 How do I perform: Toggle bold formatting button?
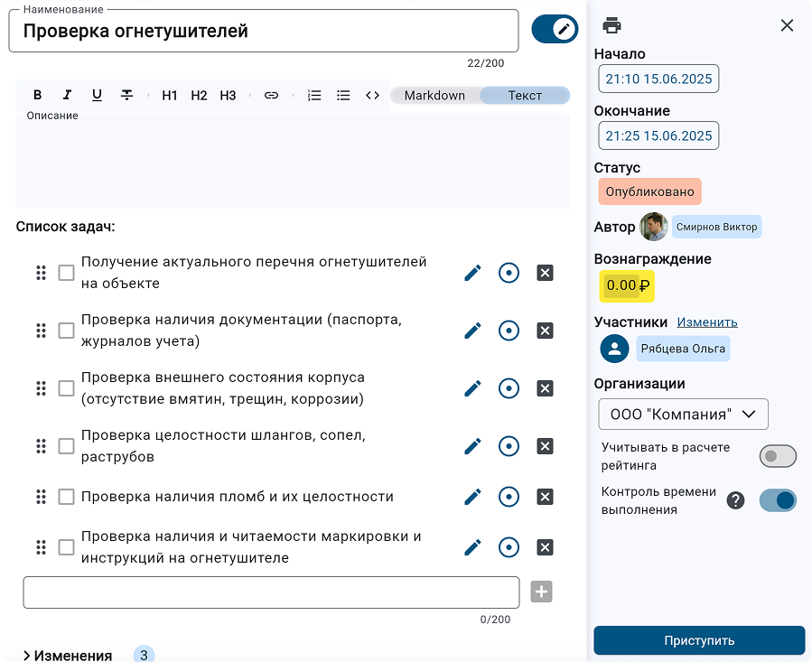point(37,95)
